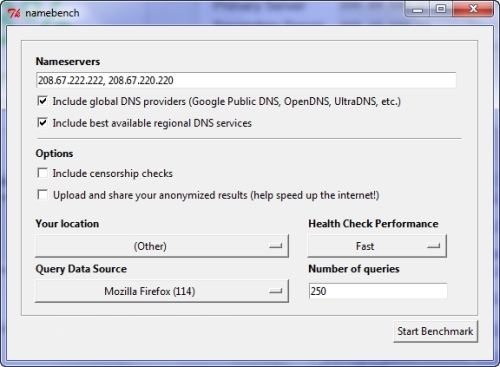This screenshot has height=367, width=500.
Task: Click the Options heading label
Action: click(54, 153)
